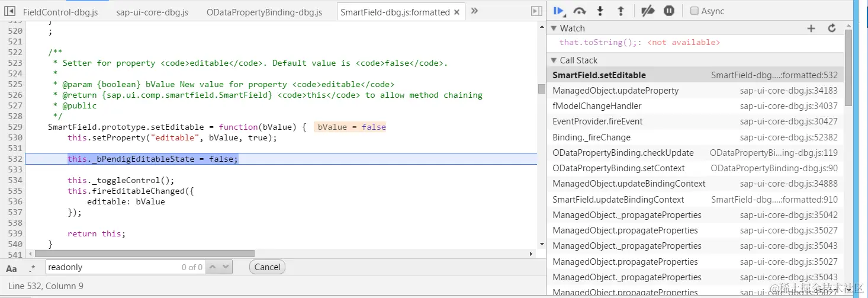Refresh watch expressions
868x298 pixels.
coord(832,28)
